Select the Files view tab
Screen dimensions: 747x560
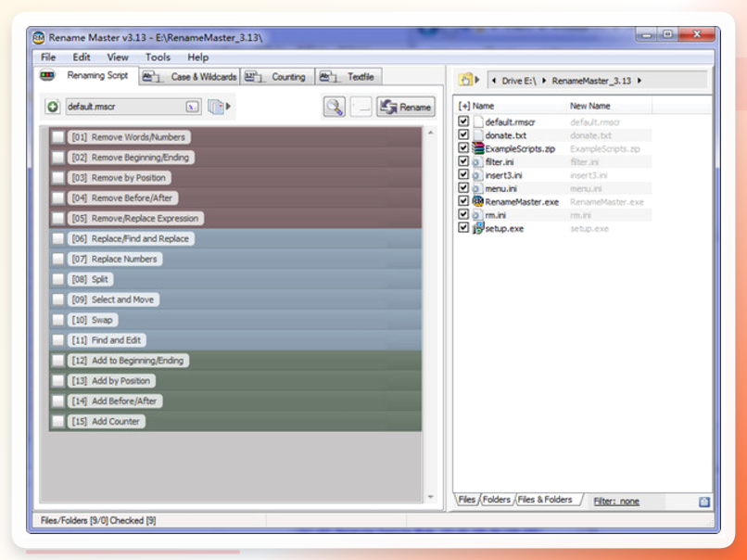(x=467, y=500)
